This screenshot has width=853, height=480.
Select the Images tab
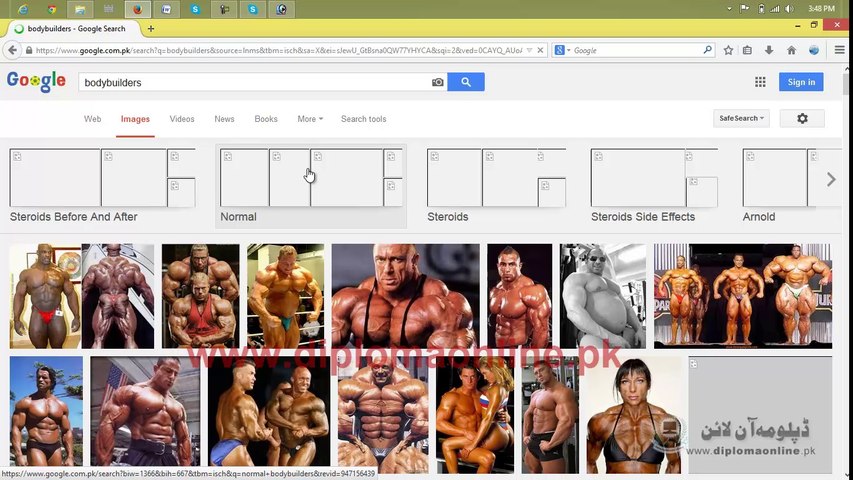coord(135,119)
